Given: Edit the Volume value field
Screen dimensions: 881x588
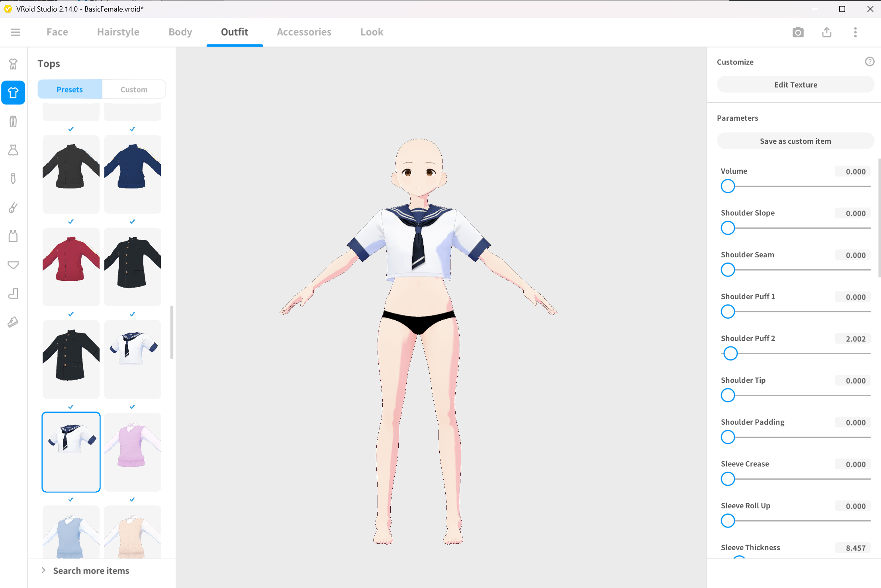Looking at the screenshot, I should [x=853, y=171].
